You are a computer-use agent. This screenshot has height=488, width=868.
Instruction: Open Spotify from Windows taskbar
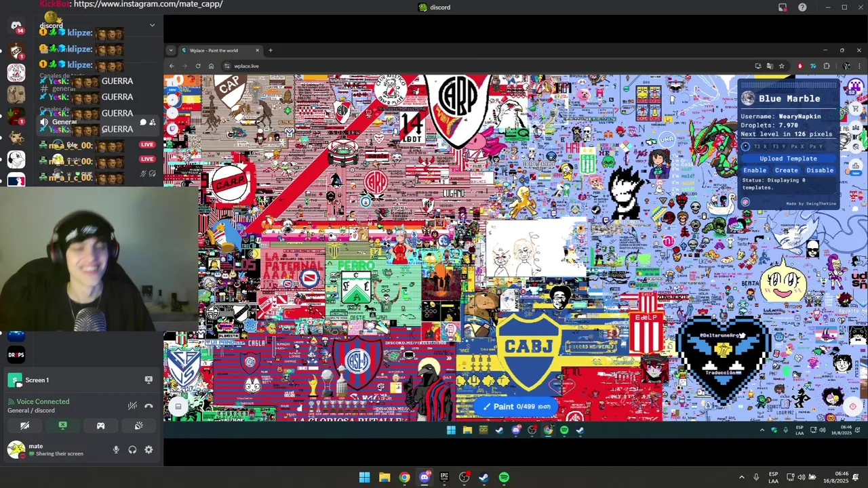click(x=504, y=477)
